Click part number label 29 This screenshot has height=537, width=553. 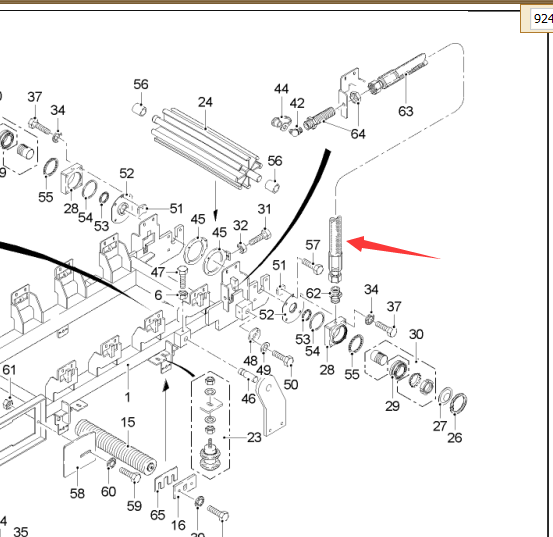[392, 406]
